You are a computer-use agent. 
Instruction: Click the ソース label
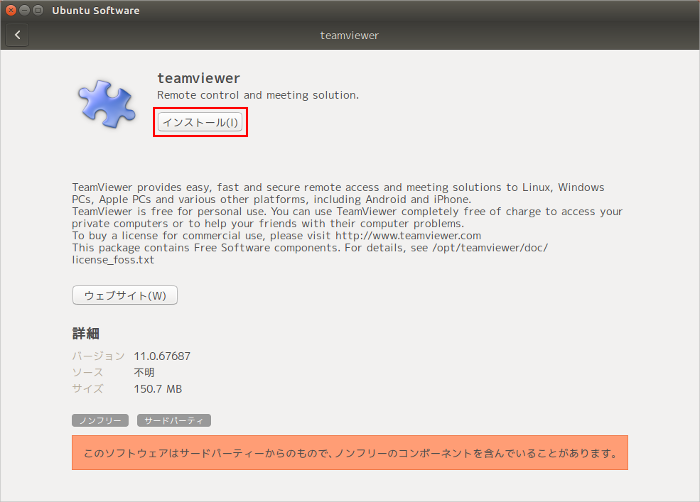(x=88, y=372)
